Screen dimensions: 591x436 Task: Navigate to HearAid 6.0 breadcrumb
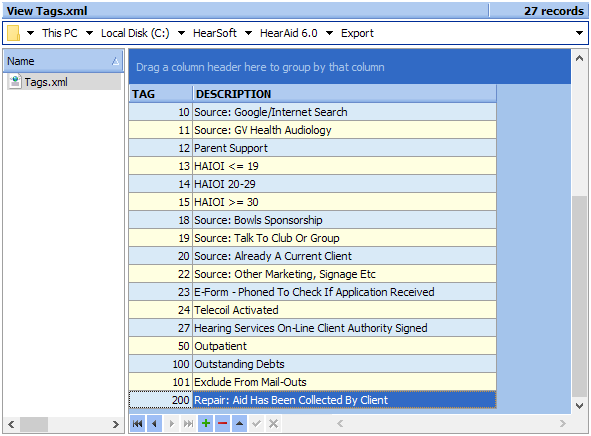[289, 33]
